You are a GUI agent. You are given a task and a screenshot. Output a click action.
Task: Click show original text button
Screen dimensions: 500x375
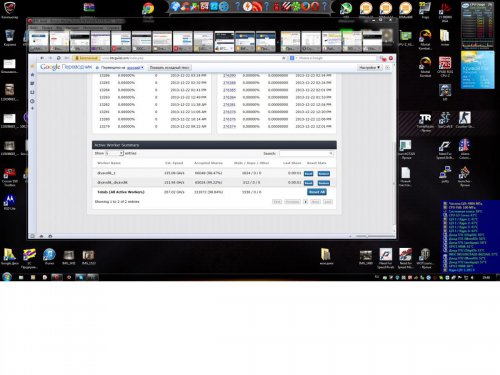[x=169, y=68]
